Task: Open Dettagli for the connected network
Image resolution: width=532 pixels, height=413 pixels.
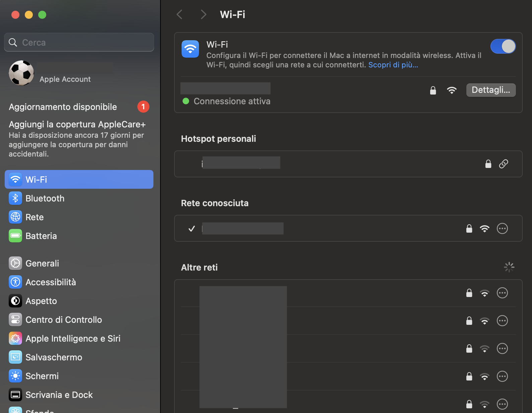Action: point(491,90)
